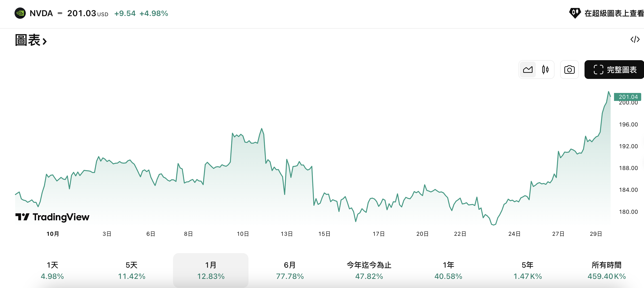Select the 1月 time range tab

click(x=211, y=270)
